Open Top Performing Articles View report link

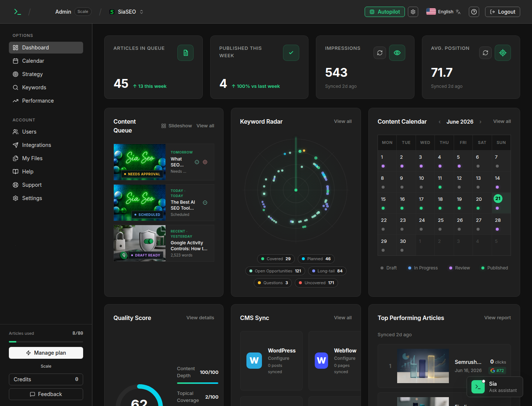pyautogui.click(x=498, y=318)
